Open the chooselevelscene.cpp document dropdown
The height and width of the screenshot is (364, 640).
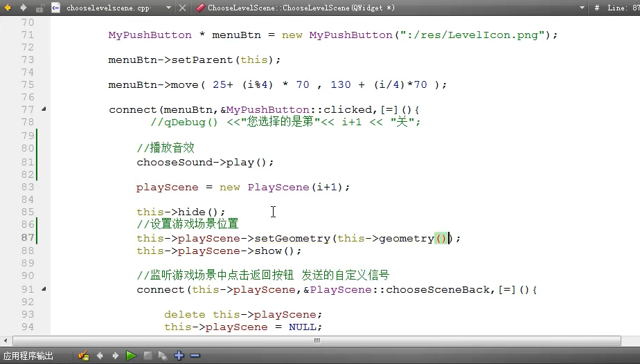(x=168, y=8)
